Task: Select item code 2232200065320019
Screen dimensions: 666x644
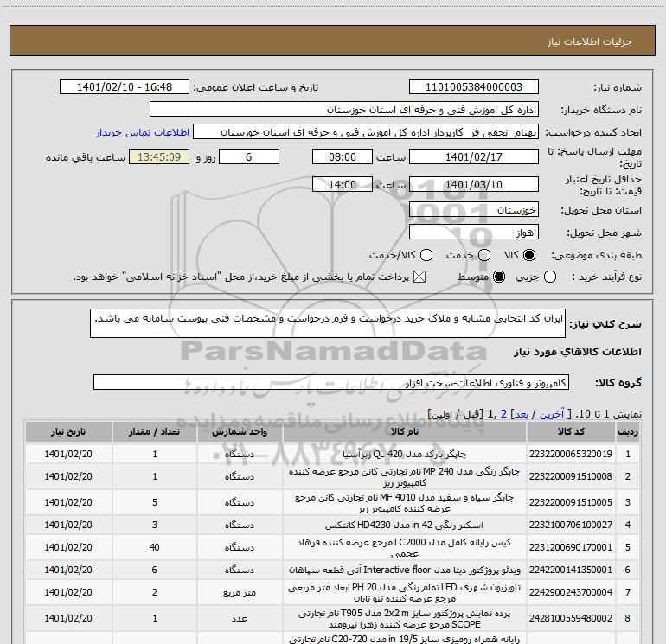Action: pyautogui.click(x=571, y=454)
